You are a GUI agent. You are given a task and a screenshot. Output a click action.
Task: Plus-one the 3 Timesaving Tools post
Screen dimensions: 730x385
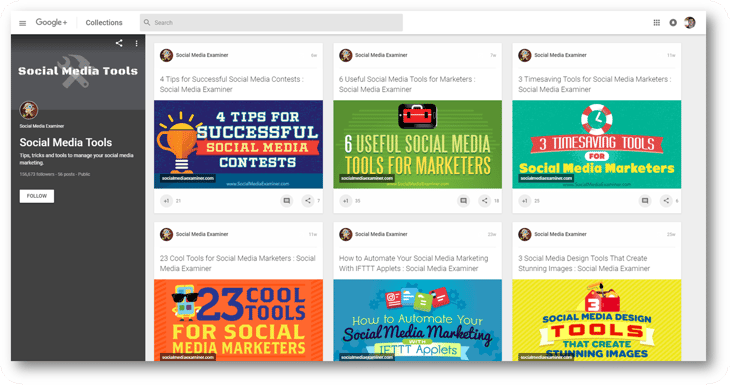tap(525, 201)
